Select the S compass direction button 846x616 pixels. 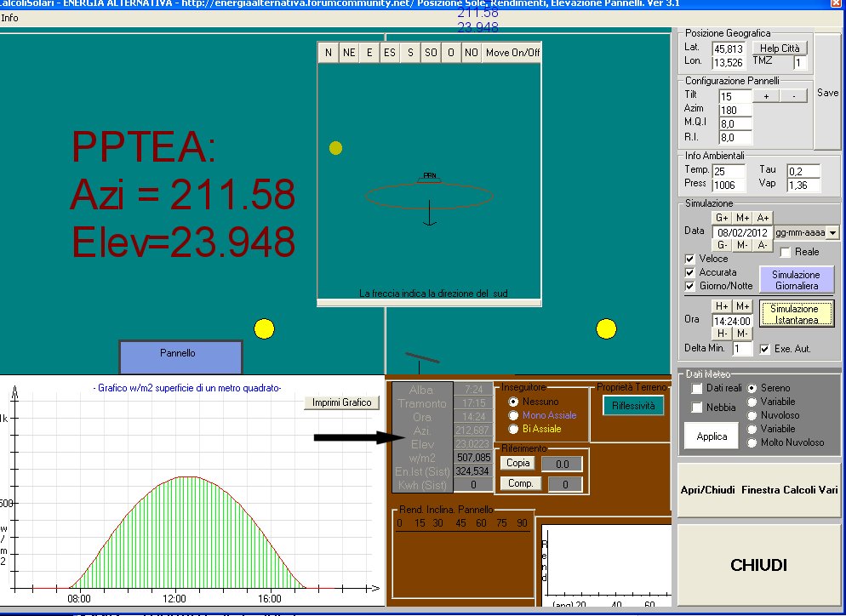(x=410, y=52)
